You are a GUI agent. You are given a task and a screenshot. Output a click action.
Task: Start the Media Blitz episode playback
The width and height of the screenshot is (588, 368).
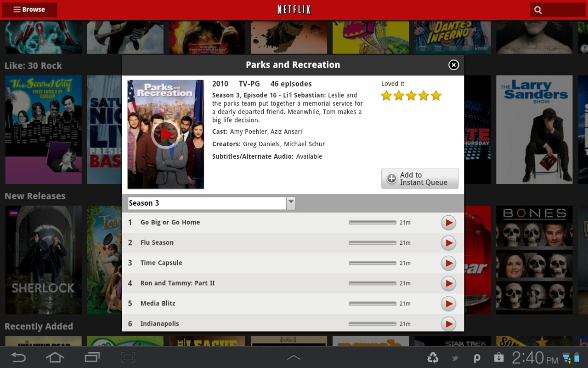448,304
